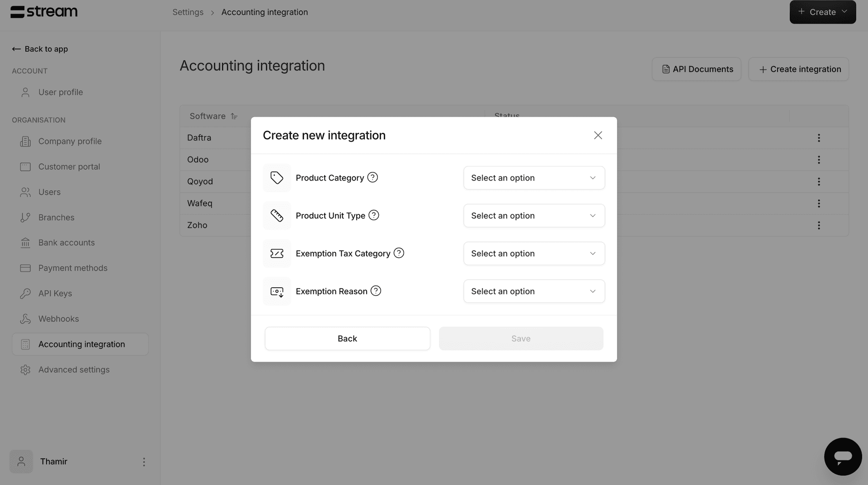
Task: Click the Software column sort icon
Action: [234, 116]
